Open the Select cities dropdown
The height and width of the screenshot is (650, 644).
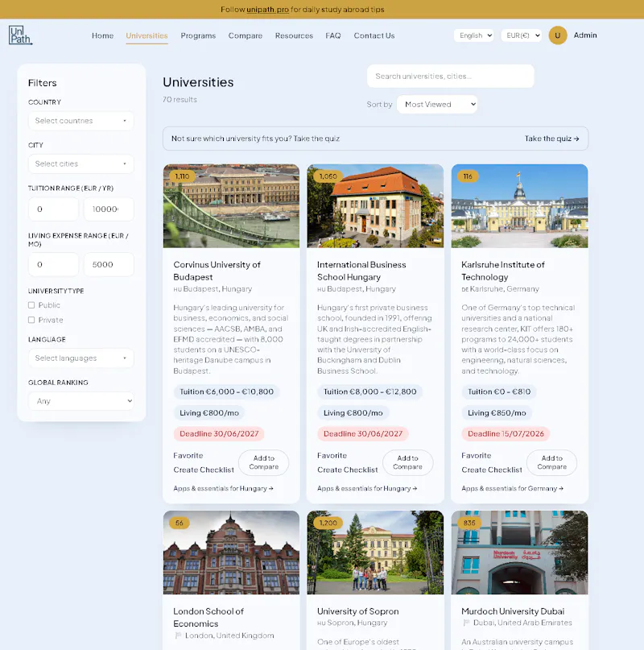coord(81,164)
